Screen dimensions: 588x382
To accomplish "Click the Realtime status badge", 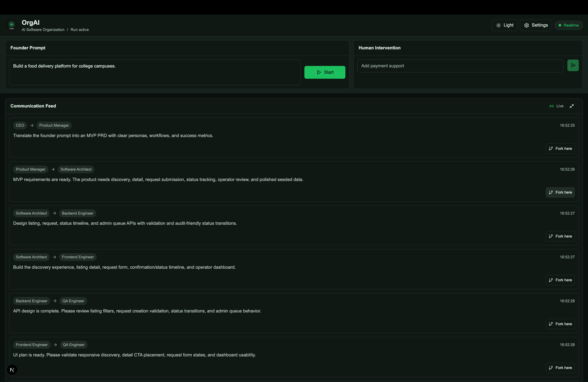I will pos(568,25).
